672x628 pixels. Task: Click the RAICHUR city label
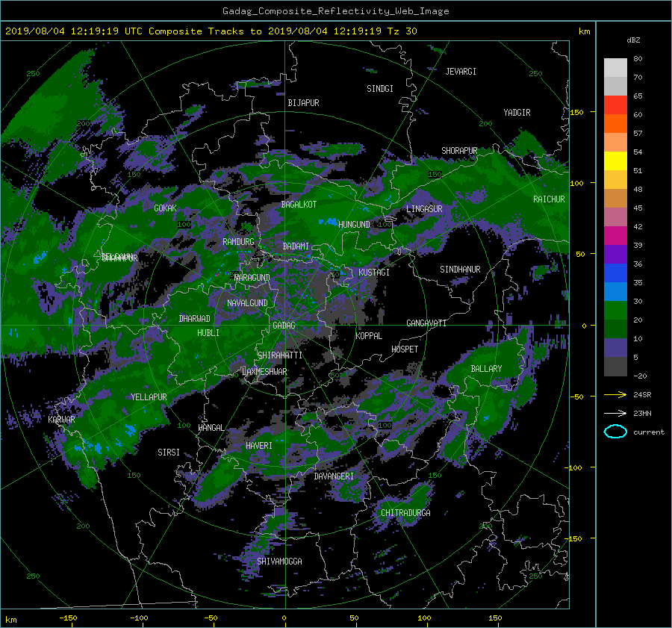click(549, 199)
